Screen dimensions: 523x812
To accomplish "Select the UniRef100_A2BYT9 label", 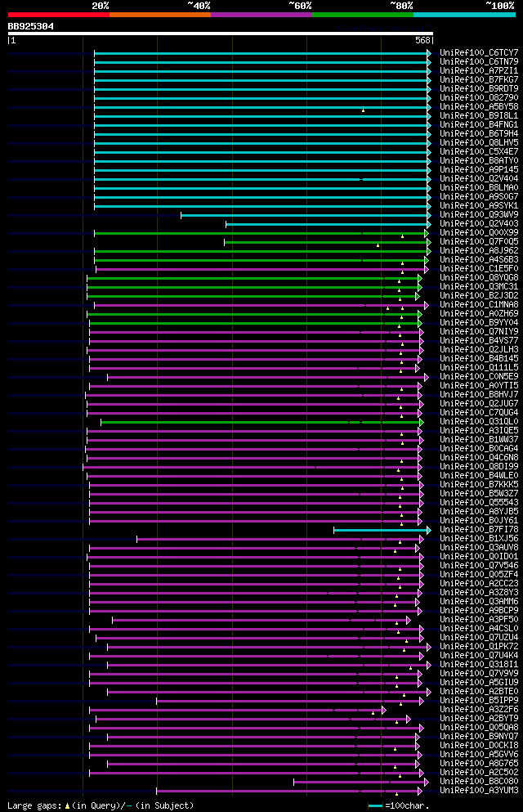I will point(479,718).
